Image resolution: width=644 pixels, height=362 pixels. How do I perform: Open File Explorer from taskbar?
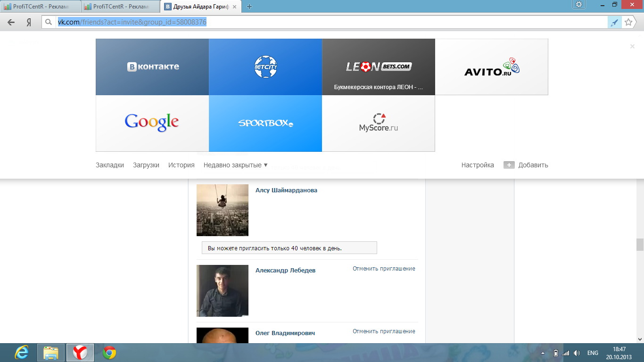click(x=51, y=353)
